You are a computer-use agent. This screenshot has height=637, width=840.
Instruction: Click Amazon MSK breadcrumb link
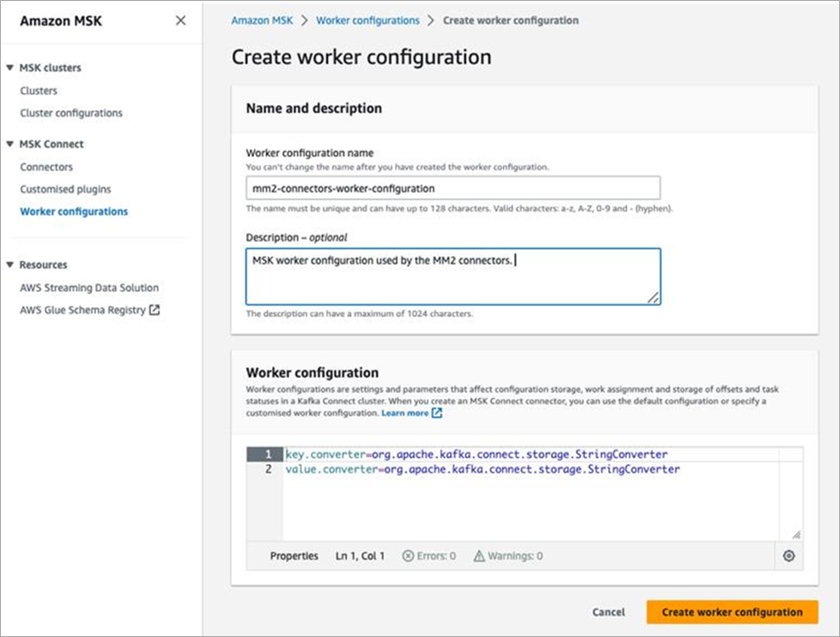coord(262,20)
